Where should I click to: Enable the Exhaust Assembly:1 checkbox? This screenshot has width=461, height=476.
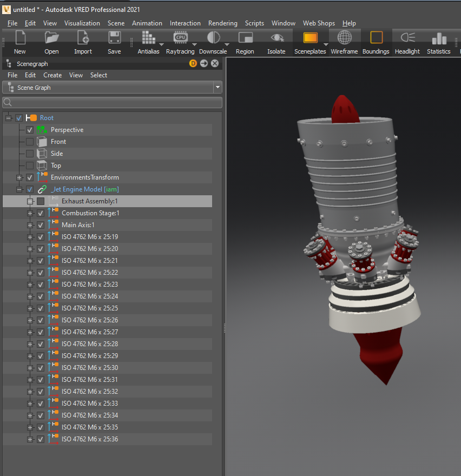(41, 201)
